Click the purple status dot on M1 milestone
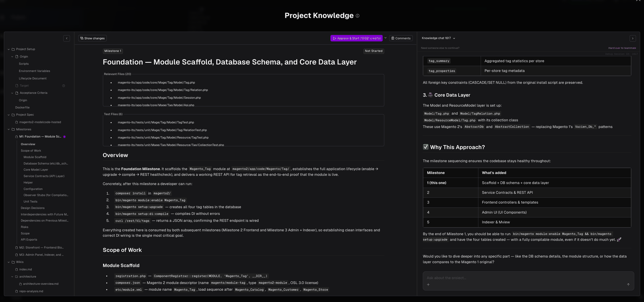 point(64,137)
